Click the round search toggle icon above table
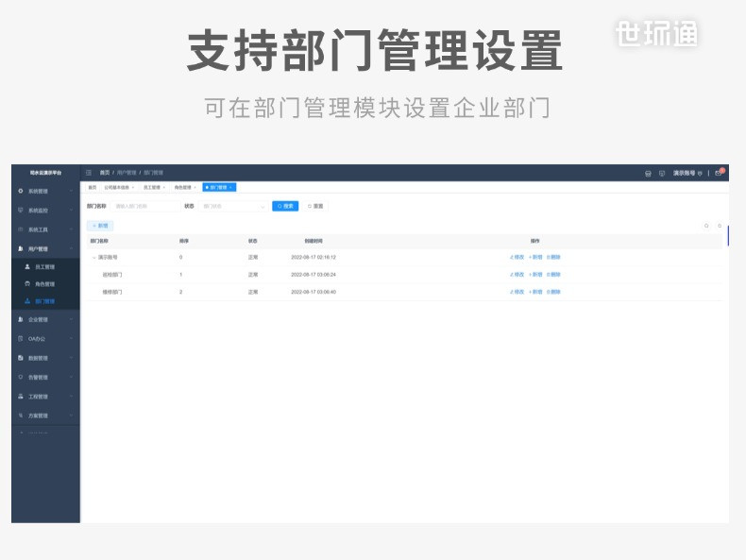The height and width of the screenshot is (560, 746). click(x=706, y=226)
